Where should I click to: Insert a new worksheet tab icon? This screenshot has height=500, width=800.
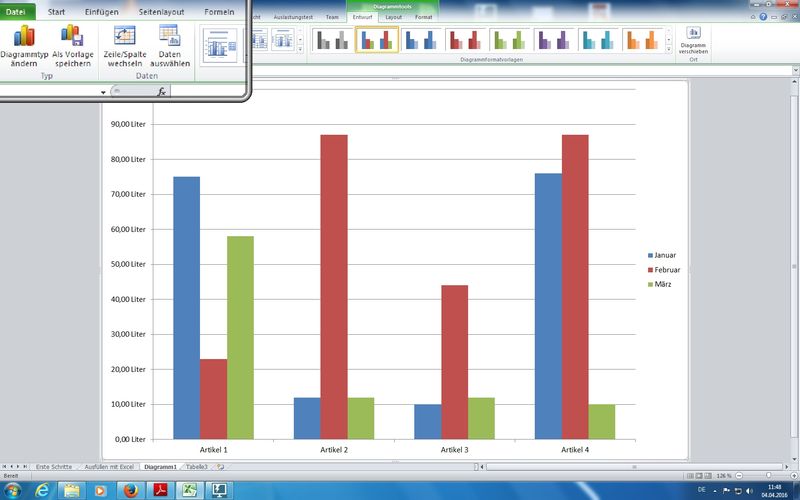(x=220, y=467)
